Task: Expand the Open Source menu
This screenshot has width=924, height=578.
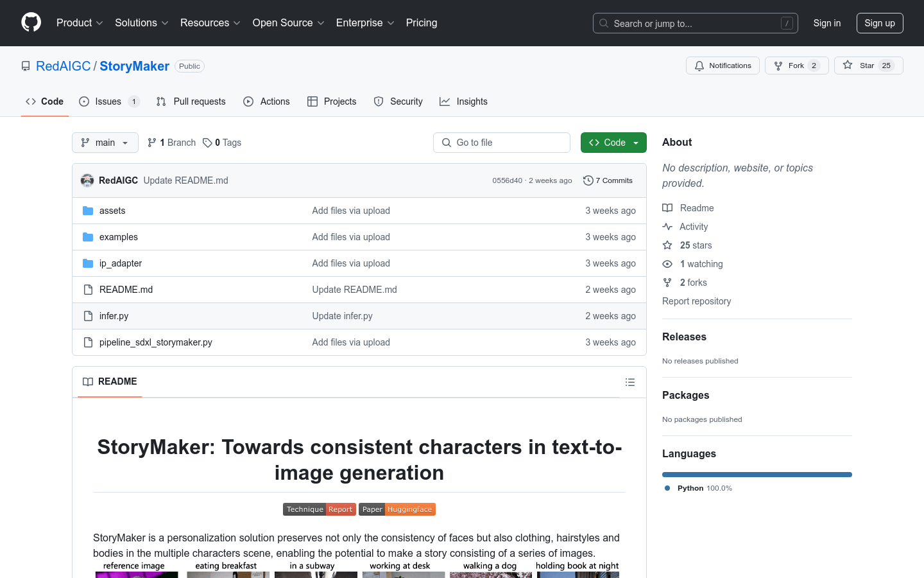Action: (x=289, y=22)
